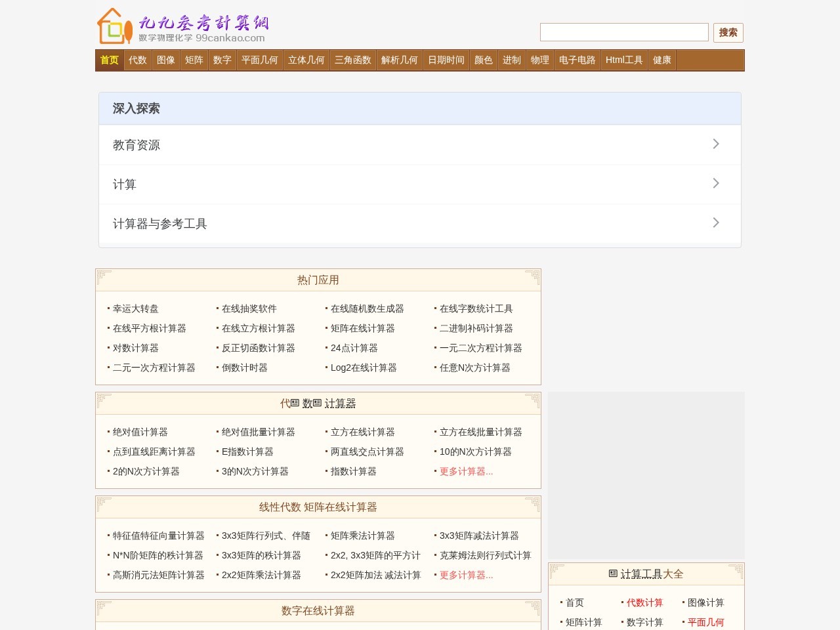Open the 绝对值批量计算器 link
840x630 pixels.
click(x=259, y=432)
